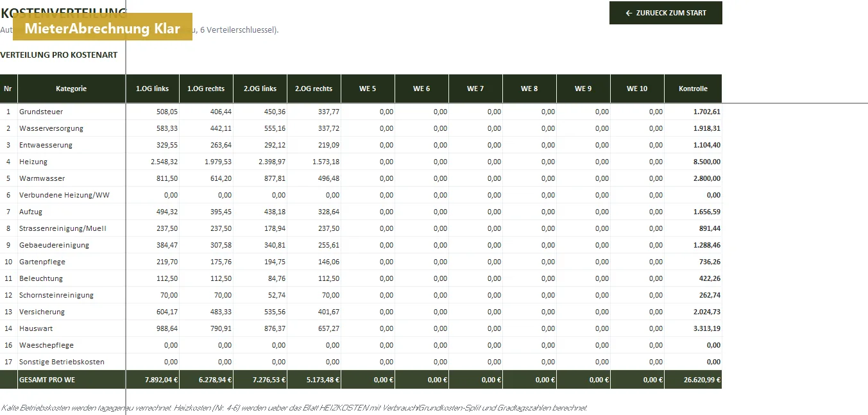
Task: Click the Versicherung category cell
Action: click(71, 312)
